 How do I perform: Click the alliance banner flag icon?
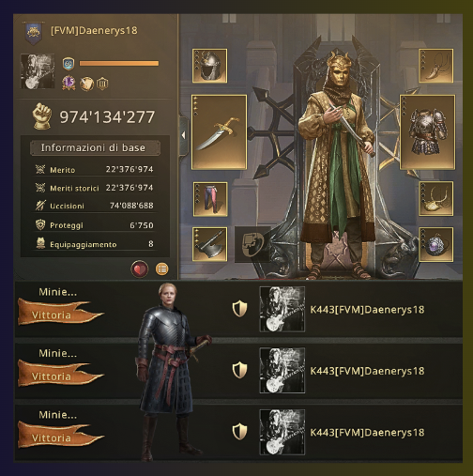point(33,33)
